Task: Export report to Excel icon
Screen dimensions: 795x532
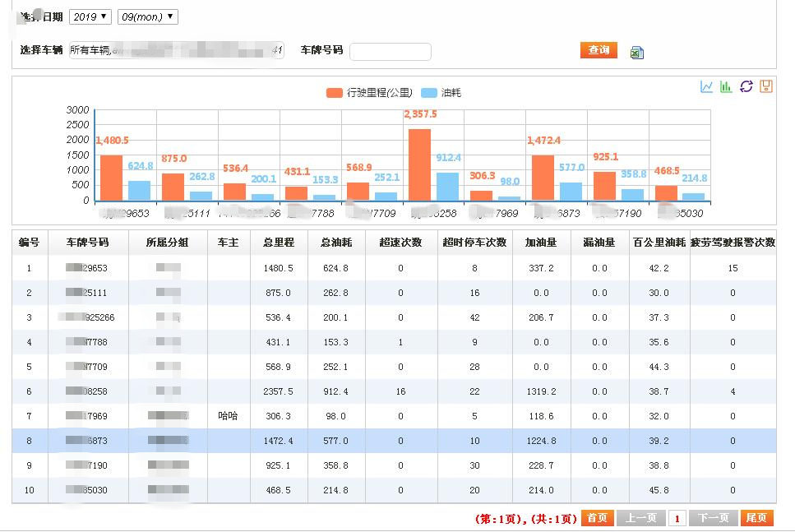Action: [637, 53]
